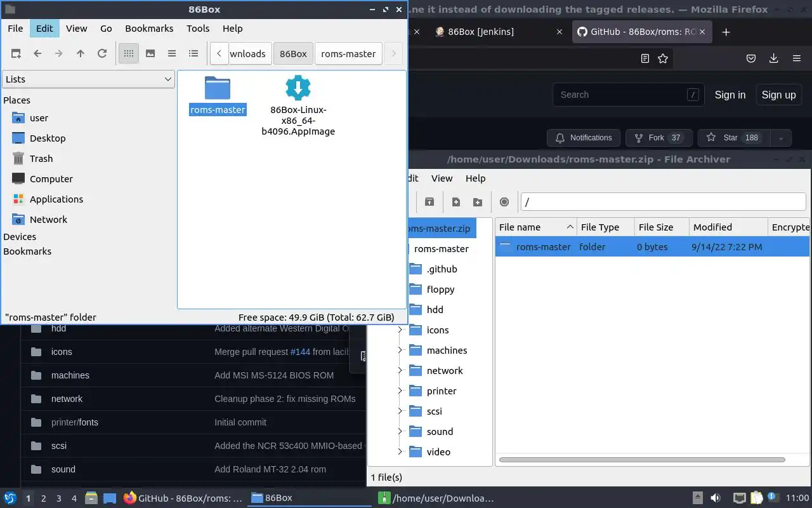
Task: Open Firefox downloads panel icon
Action: click(x=773, y=58)
